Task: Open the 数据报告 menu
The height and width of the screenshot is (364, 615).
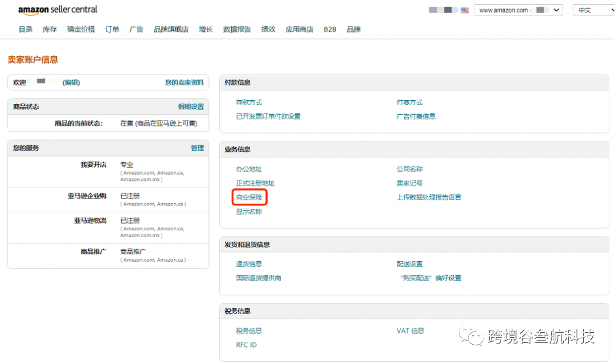Action: [237, 29]
